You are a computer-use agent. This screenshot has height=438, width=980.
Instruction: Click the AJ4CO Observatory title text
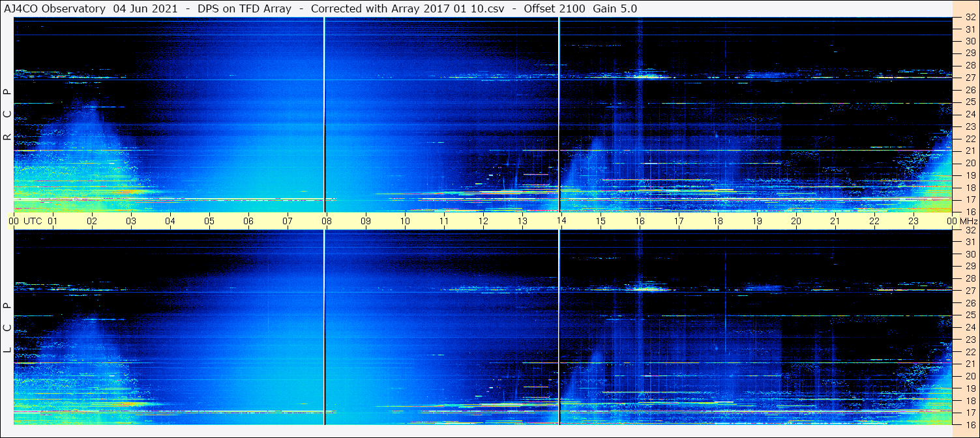55,8
